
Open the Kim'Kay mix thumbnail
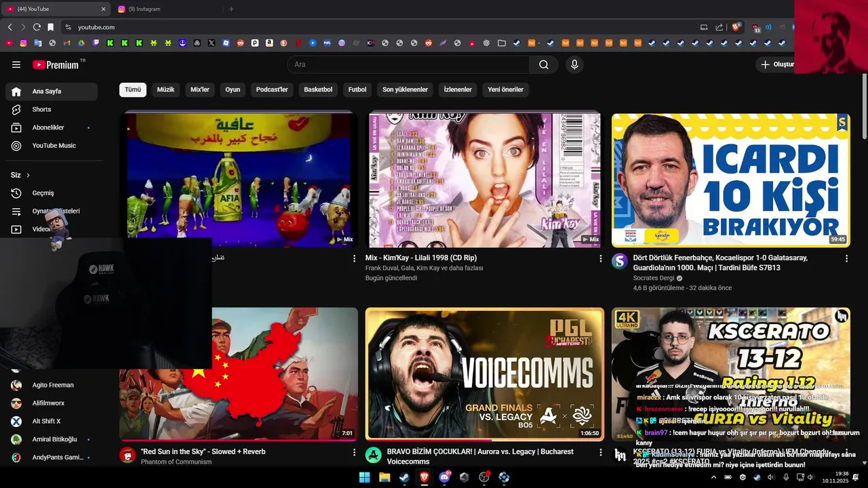coord(484,180)
